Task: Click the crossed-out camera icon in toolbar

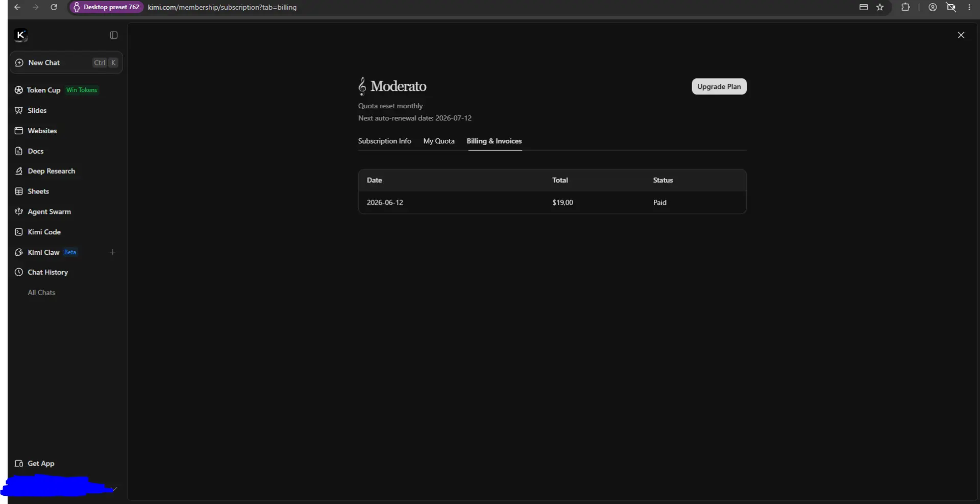Action: 951,7
